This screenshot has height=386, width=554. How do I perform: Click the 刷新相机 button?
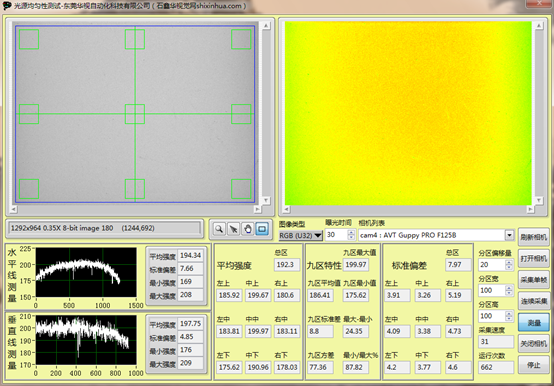point(534,237)
